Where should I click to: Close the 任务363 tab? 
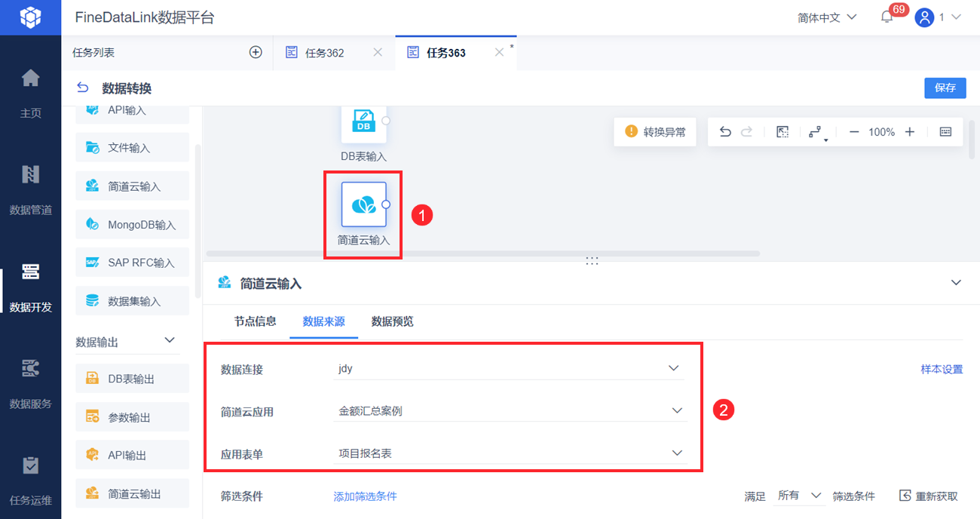pos(498,52)
